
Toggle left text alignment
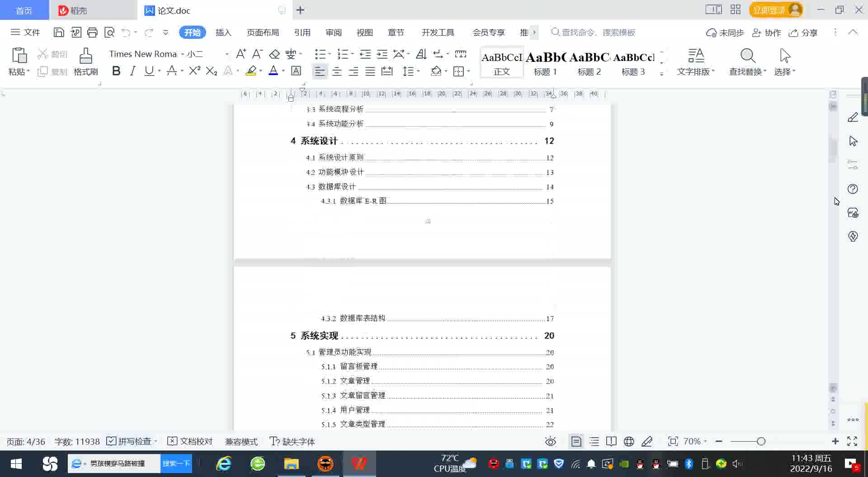point(320,71)
